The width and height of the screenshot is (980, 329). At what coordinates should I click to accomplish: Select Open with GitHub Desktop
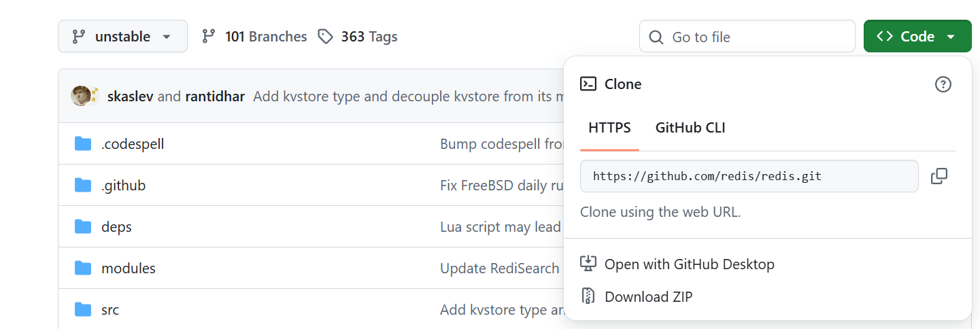coord(689,264)
